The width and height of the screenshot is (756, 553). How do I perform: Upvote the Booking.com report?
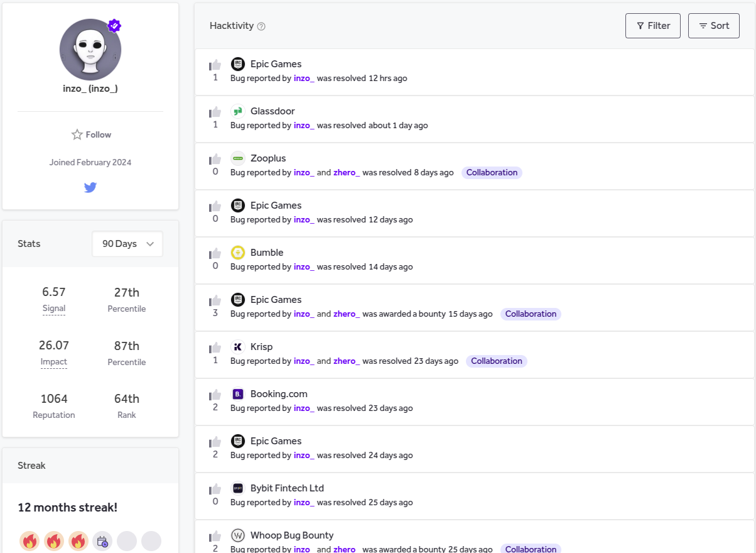pos(215,395)
